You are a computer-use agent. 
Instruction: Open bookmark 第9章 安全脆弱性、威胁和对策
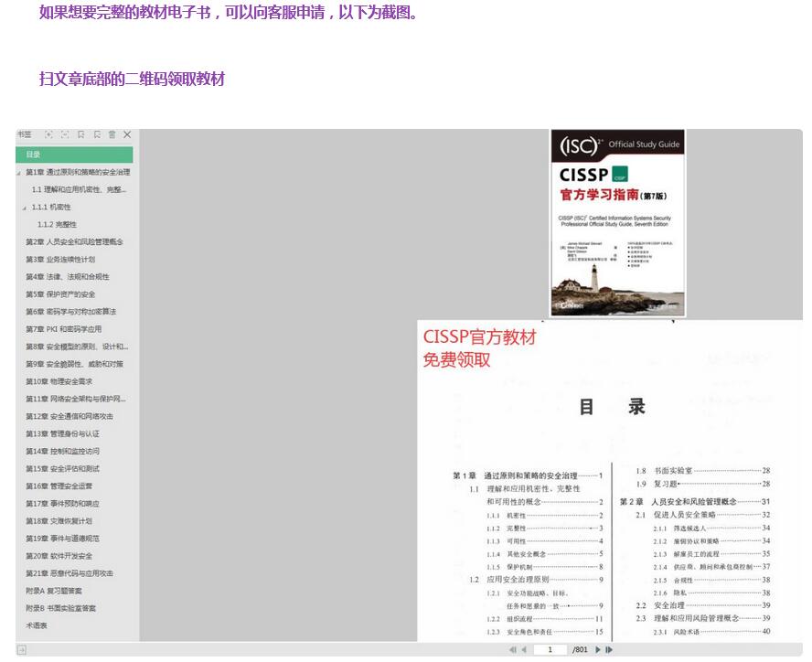[75, 364]
